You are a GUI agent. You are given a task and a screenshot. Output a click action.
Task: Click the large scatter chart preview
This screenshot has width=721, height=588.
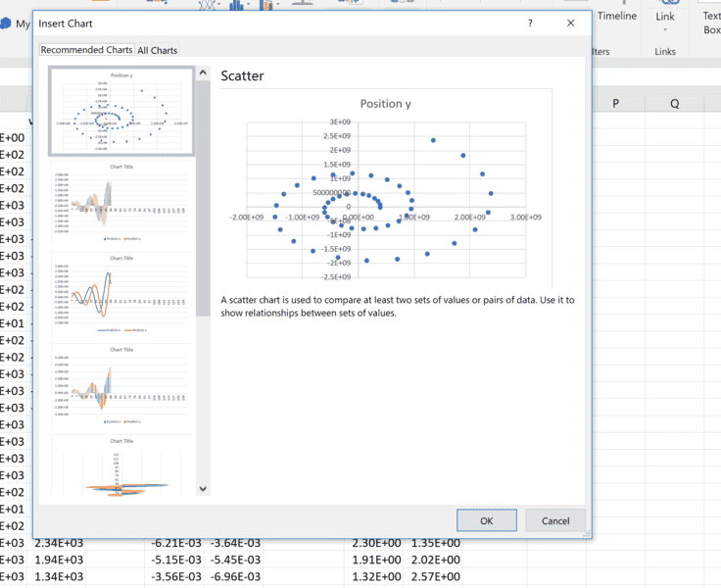[x=387, y=188]
